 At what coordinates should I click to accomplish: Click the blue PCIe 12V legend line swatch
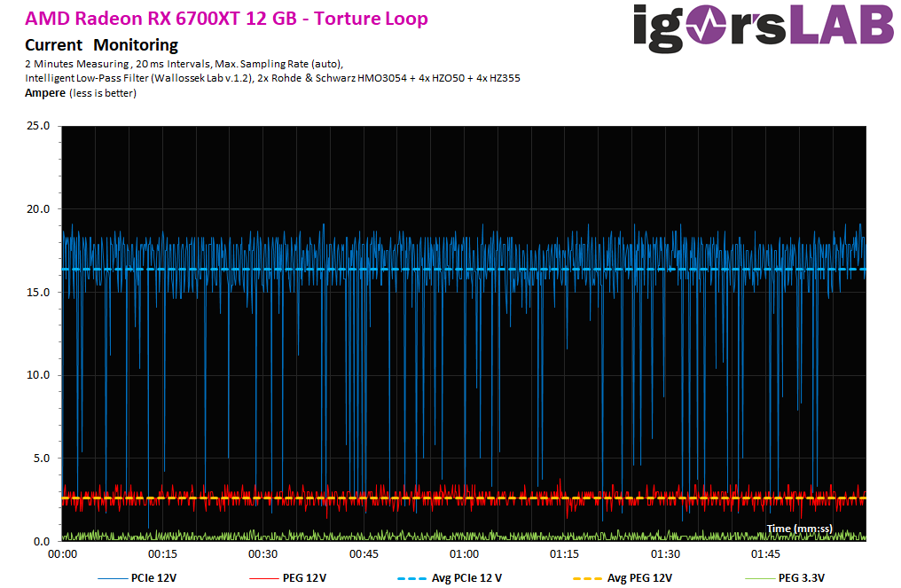click(112, 578)
